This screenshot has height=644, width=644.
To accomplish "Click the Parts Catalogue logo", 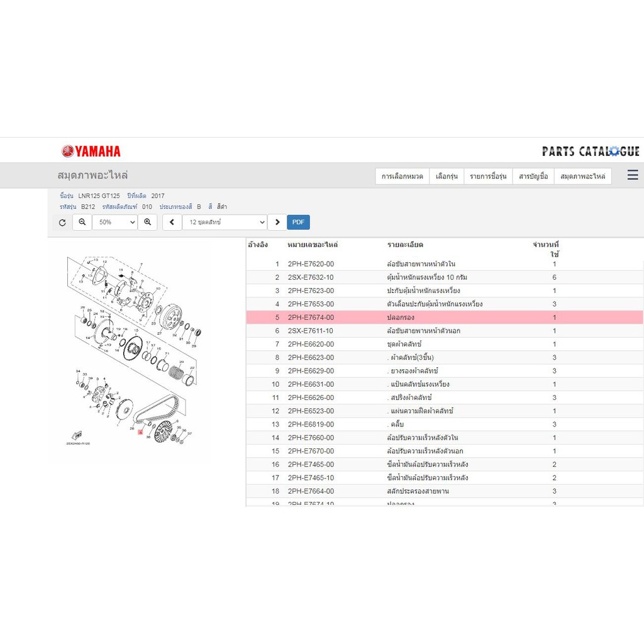I will (591, 151).
